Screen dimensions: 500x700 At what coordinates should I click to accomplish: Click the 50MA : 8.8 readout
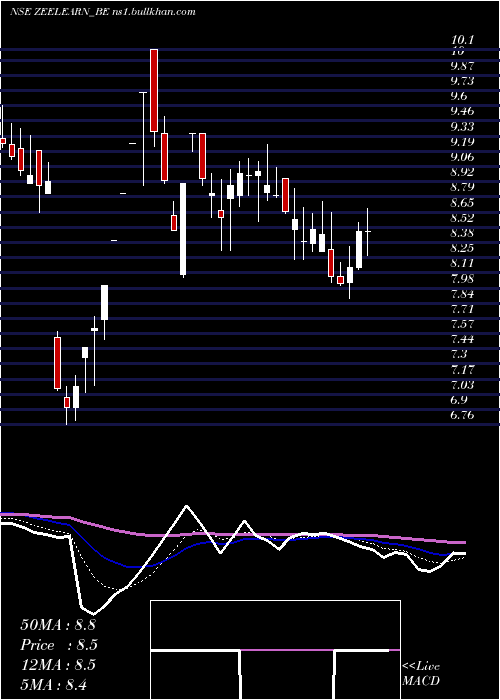pos(58,625)
